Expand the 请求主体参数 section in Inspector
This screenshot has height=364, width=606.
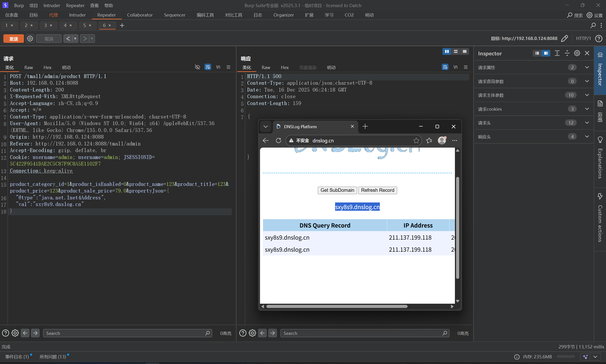587,95
